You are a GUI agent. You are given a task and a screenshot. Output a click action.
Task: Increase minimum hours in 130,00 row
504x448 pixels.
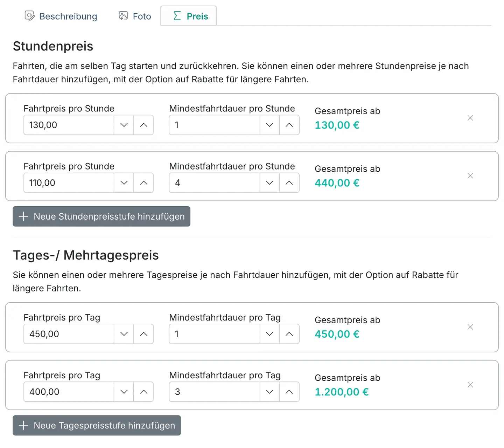click(x=289, y=125)
